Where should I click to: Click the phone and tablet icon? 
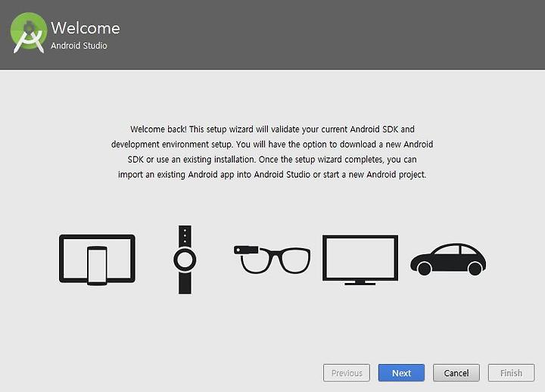pos(97,260)
